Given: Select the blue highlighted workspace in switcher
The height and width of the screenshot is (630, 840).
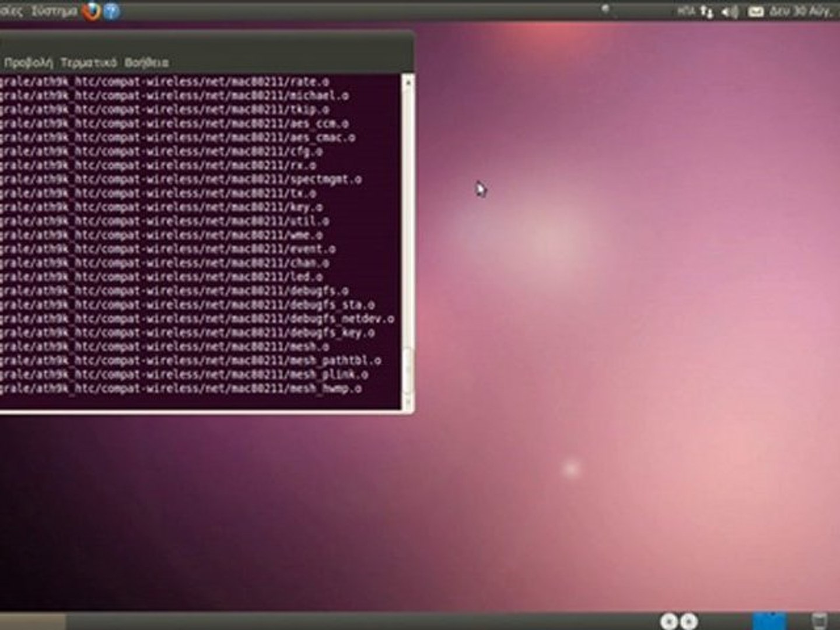Looking at the screenshot, I should coord(769,621).
